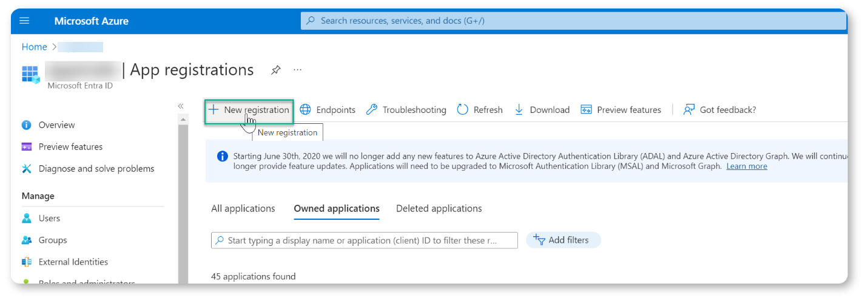Click the Diagnose wrench icon
The height and width of the screenshot is (303, 868).
pos(27,169)
